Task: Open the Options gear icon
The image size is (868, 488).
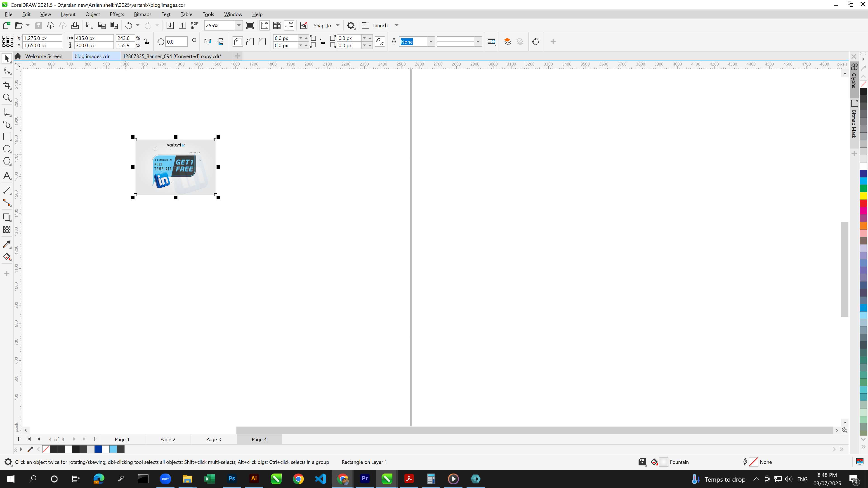Action: (351, 26)
